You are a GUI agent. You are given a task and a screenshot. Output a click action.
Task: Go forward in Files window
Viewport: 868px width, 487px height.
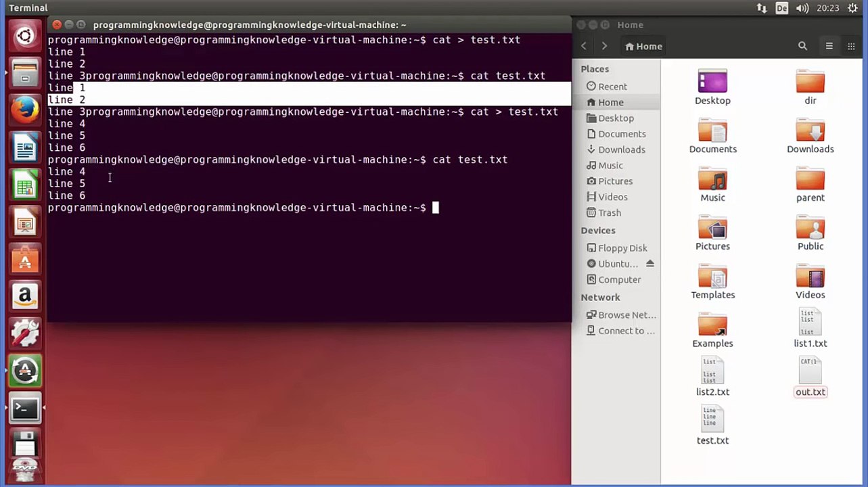(604, 46)
